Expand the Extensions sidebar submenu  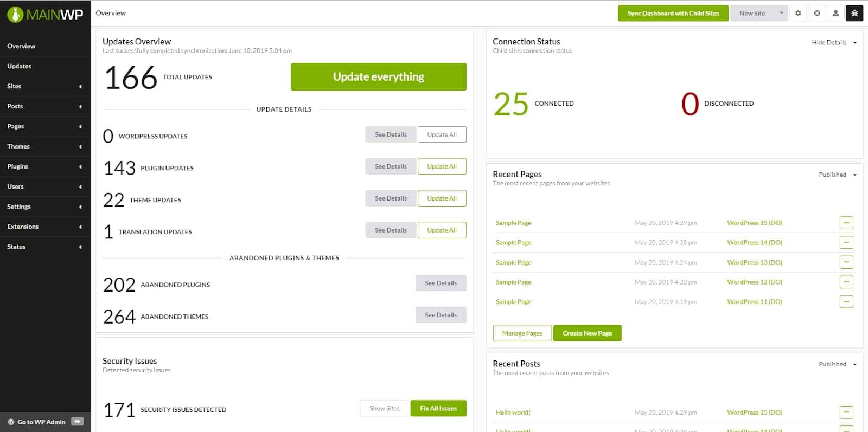click(80, 227)
